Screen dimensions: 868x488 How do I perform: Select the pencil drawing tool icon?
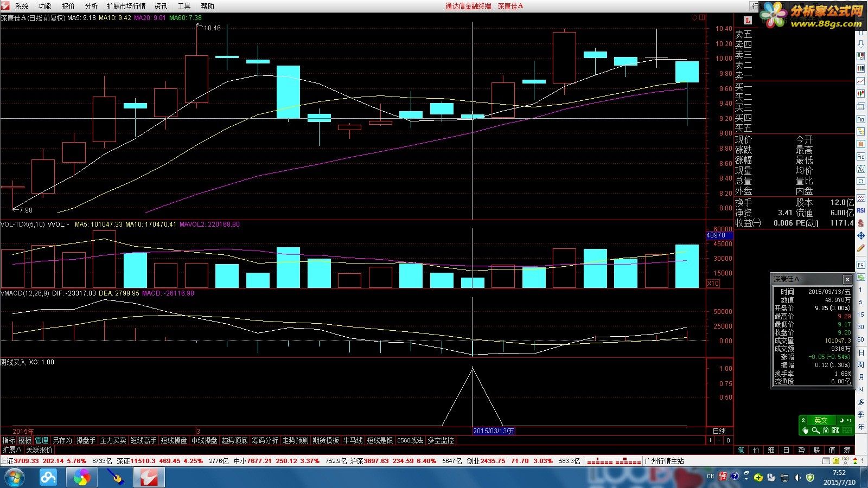point(861,248)
